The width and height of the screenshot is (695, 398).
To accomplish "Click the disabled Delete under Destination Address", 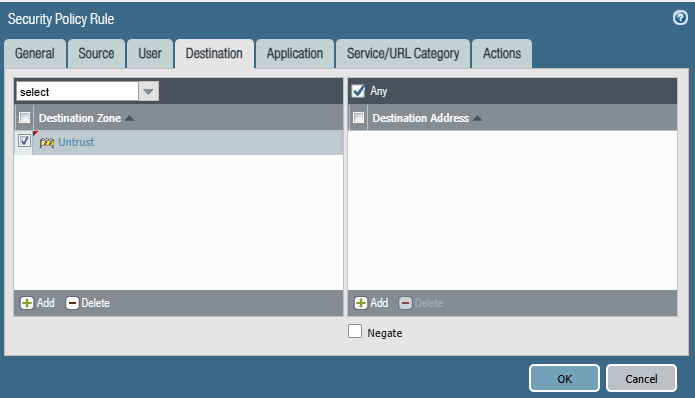I will click(x=421, y=303).
